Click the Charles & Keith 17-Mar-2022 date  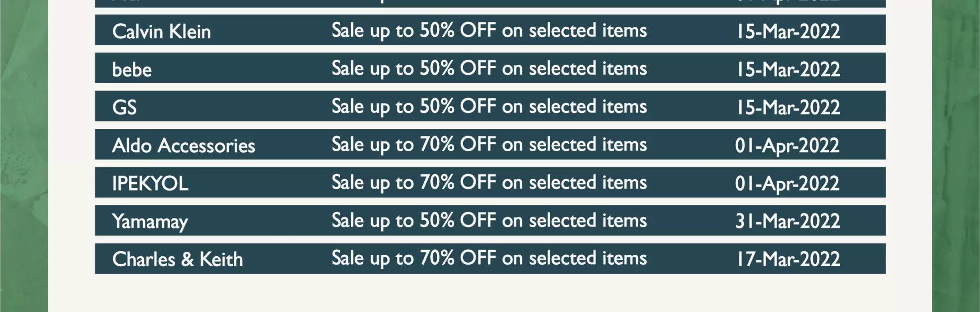[788, 259]
